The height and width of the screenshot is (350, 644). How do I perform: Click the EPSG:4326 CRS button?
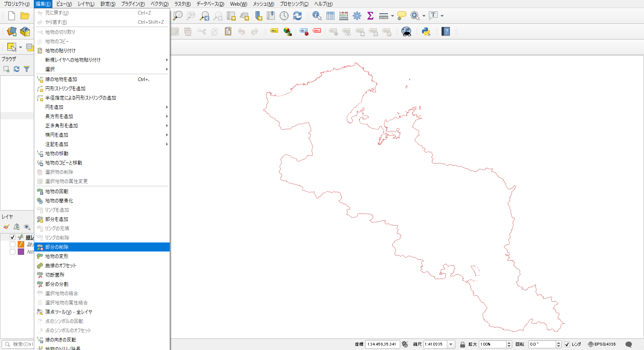[x=602, y=344]
